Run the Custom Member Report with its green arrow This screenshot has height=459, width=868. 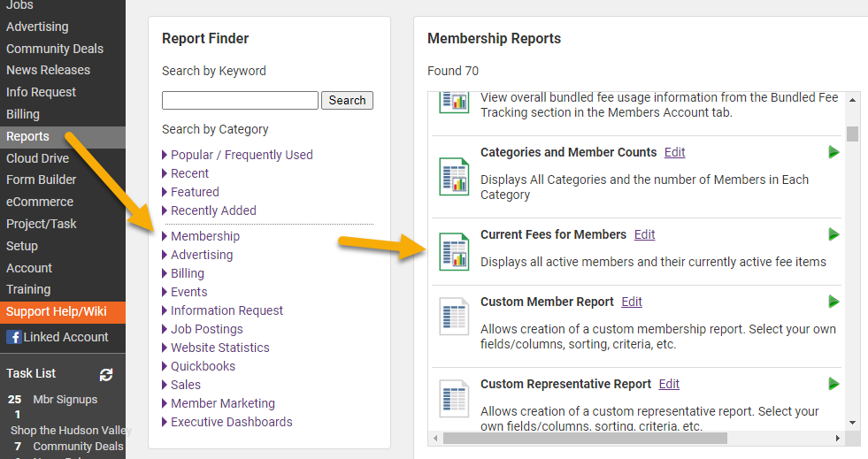(x=833, y=302)
